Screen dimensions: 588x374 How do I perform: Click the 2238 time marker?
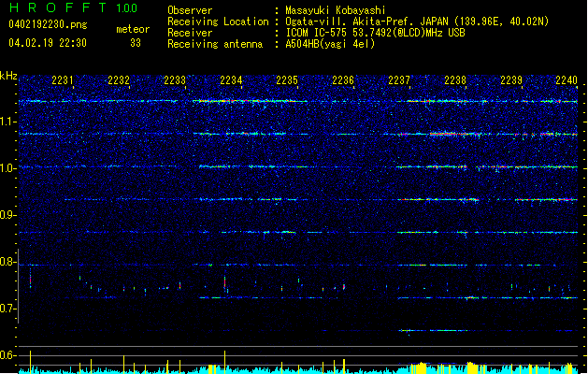pos(455,80)
